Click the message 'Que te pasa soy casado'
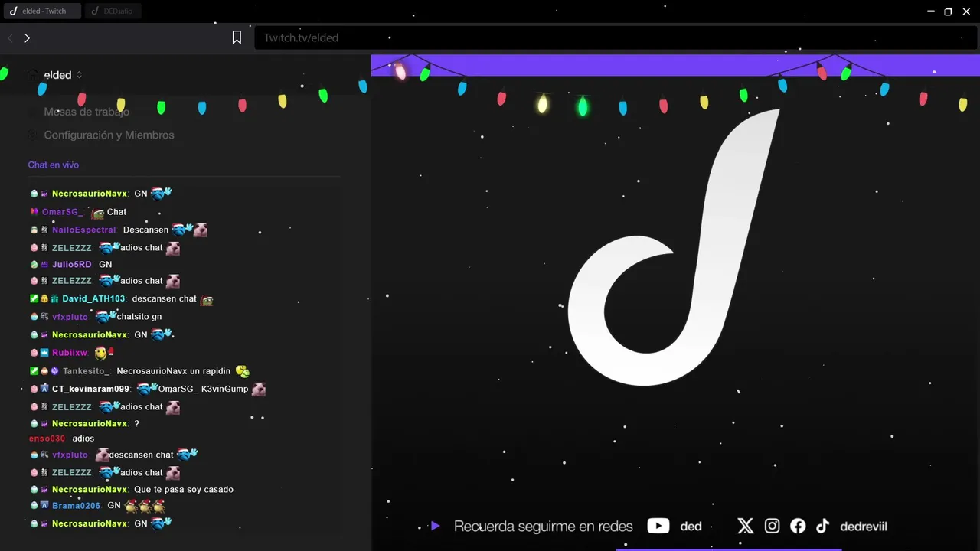Screen dimensions: 980x551 tap(184, 490)
